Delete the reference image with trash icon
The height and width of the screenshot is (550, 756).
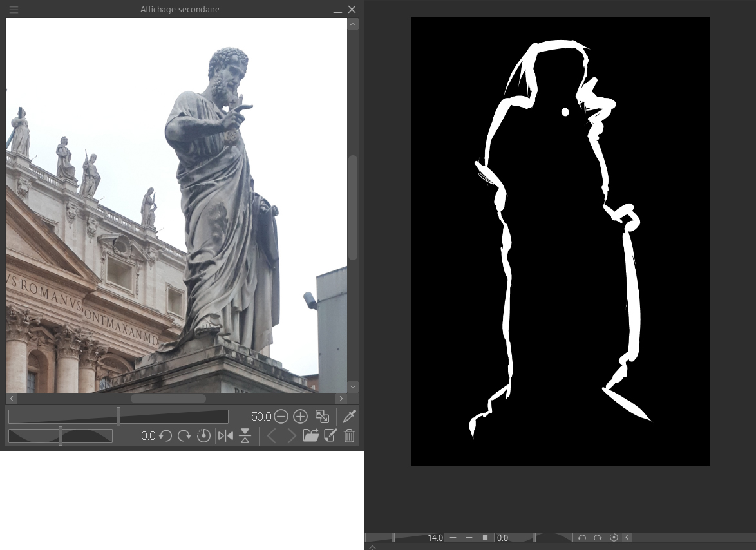pyautogui.click(x=349, y=436)
